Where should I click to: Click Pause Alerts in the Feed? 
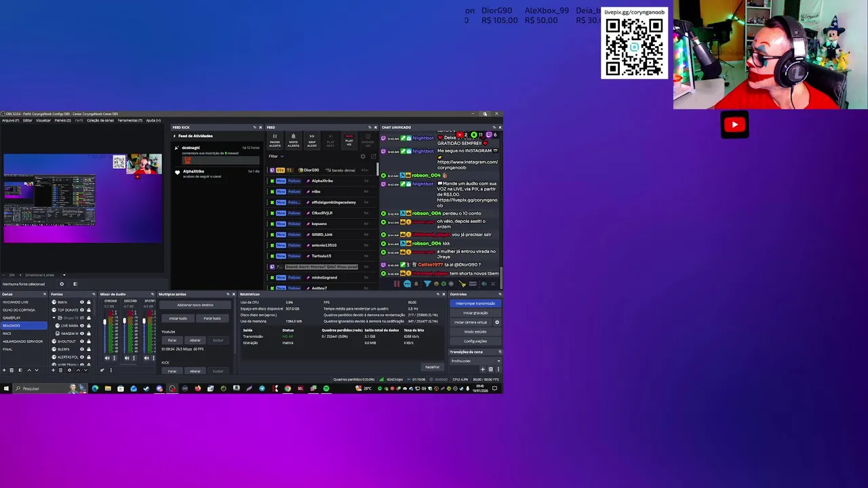click(275, 140)
